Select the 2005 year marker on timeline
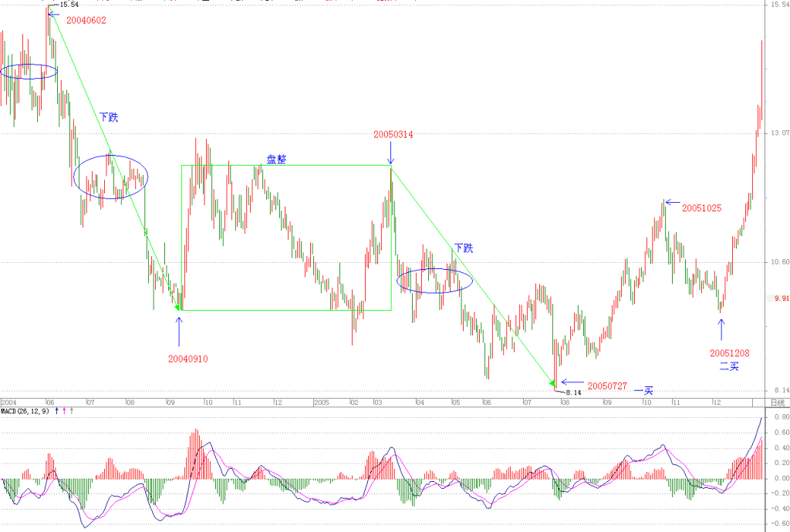 pos(322,402)
